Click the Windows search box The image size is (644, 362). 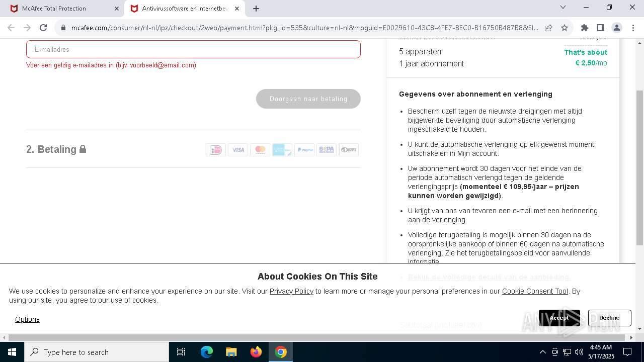tap(97, 352)
